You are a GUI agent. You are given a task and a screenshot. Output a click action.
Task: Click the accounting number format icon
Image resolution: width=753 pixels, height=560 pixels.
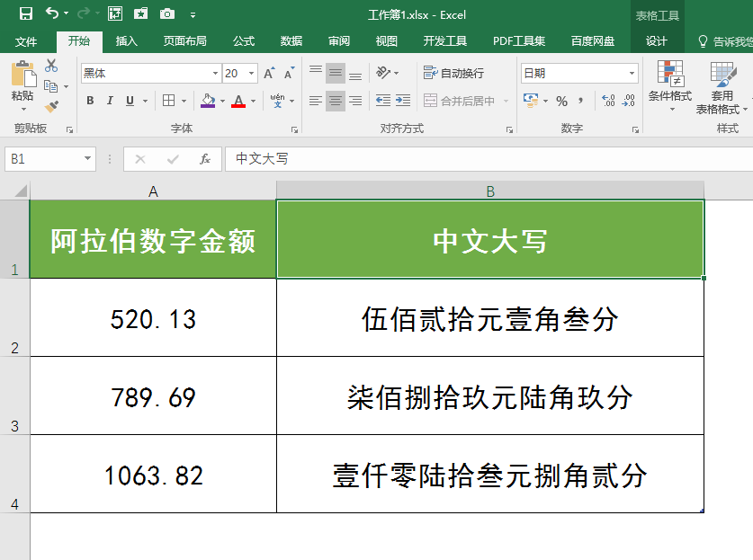tap(530, 101)
